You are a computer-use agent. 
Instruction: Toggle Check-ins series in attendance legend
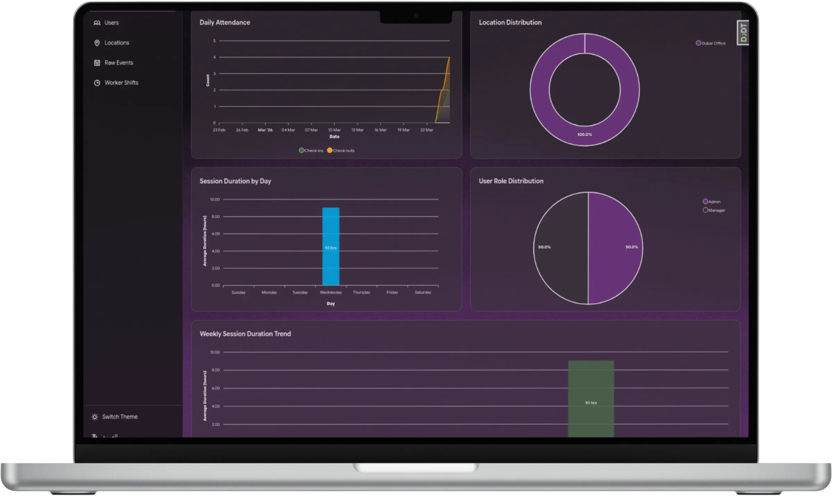click(311, 150)
